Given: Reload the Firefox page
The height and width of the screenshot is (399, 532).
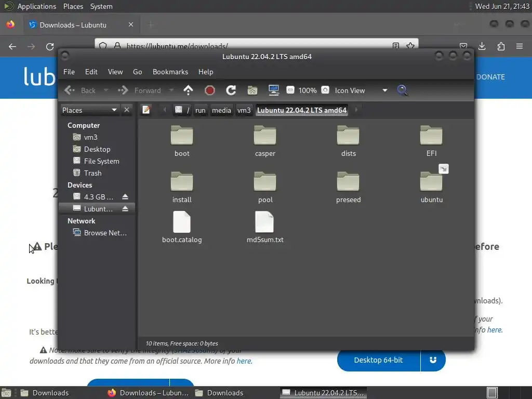Looking at the screenshot, I should pos(50,46).
